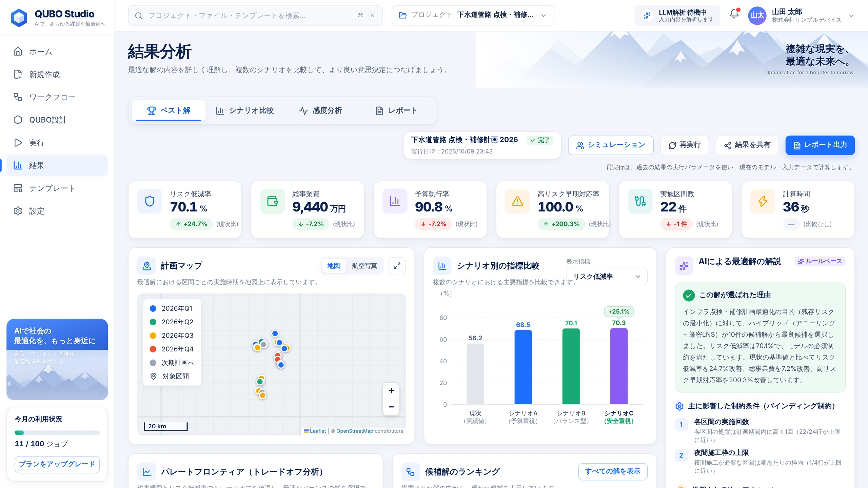
Task: Click the monthly usage progress bar
Action: 57,432
